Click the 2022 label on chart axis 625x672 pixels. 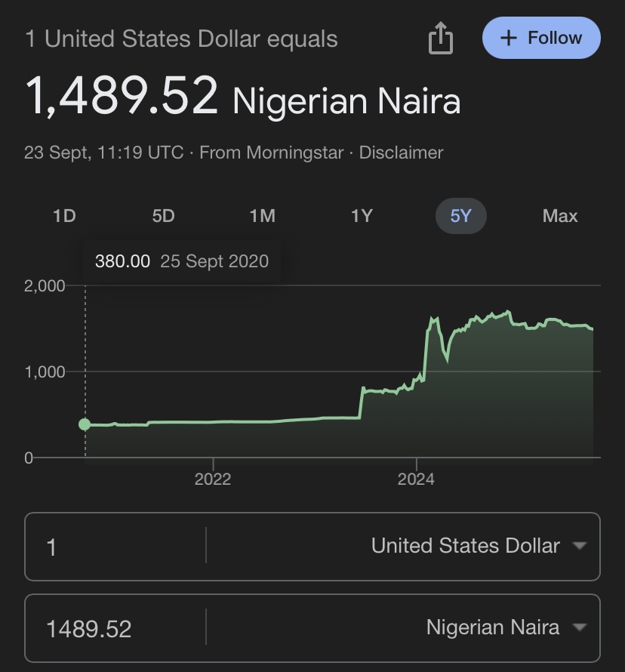(213, 479)
